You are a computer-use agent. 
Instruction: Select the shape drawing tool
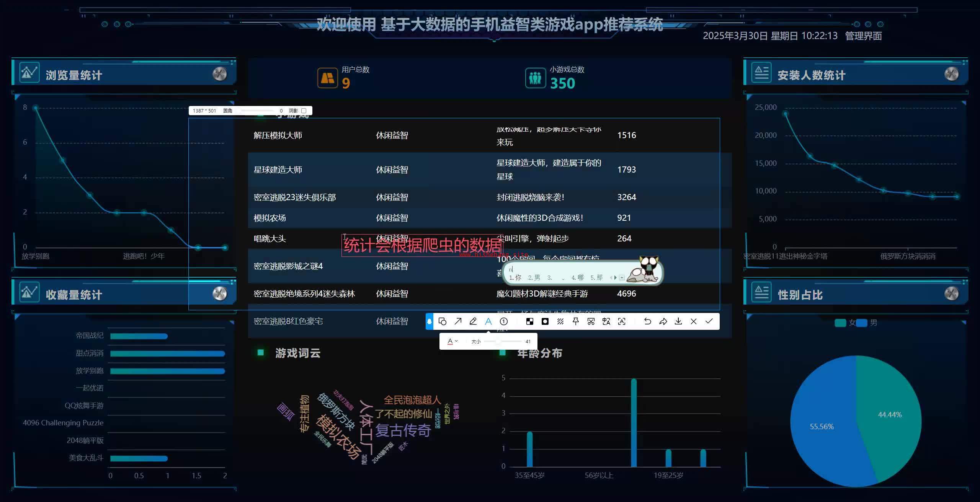pos(442,321)
